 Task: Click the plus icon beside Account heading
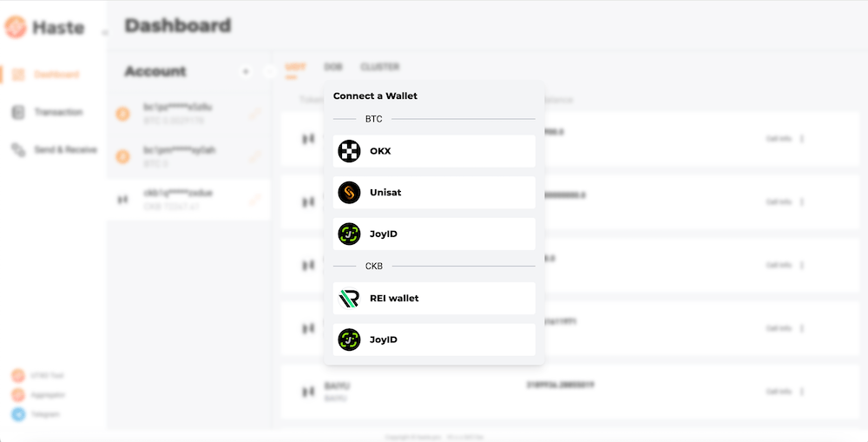[246, 71]
